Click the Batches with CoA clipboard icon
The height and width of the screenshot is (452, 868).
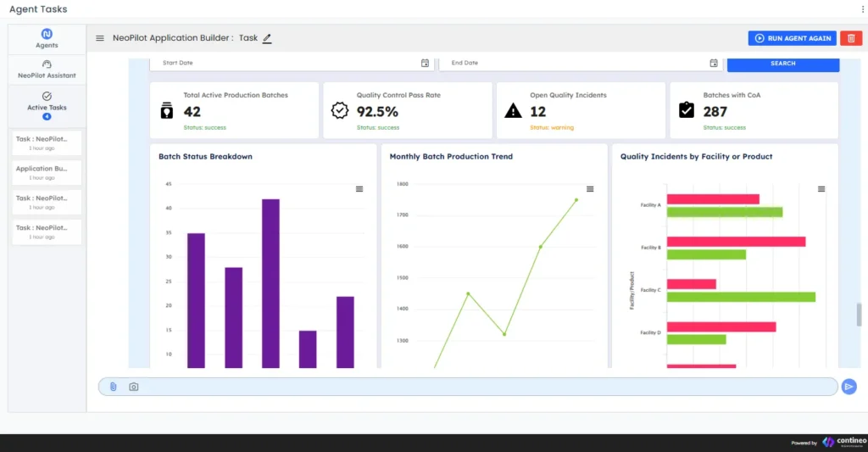(687, 109)
